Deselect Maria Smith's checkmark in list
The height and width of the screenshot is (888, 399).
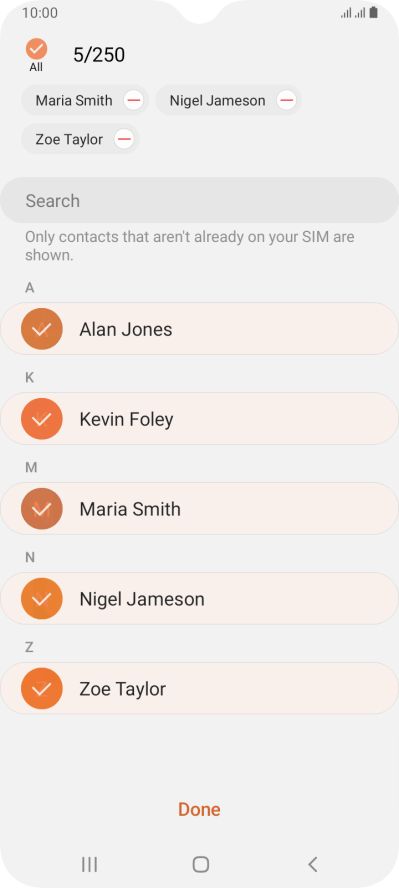click(x=41, y=509)
